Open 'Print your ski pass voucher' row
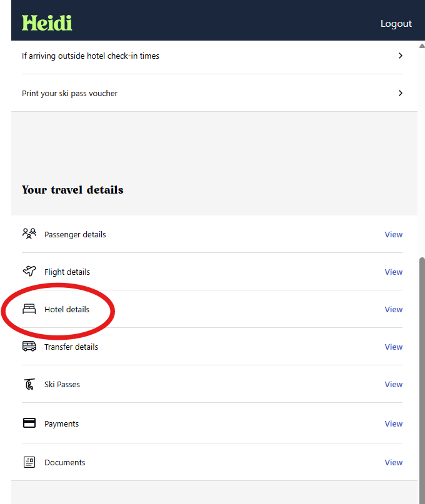425x504 pixels. (212, 93)
